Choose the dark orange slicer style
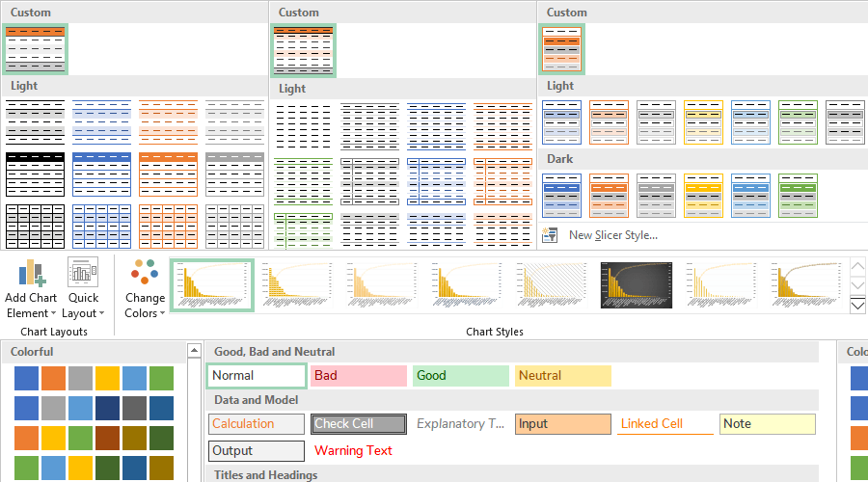This screenshot has height=482, width=868. click(609, 196)
